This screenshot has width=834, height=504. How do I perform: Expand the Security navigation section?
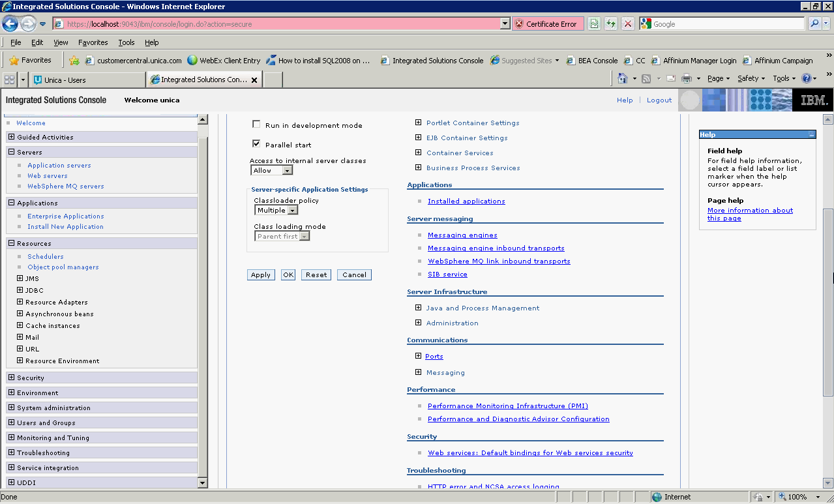[x=11, y=378]
